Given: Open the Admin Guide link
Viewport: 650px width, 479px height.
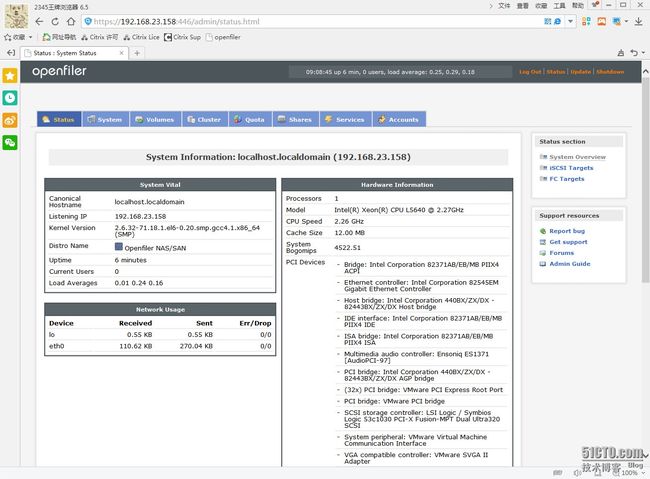Looking at the screenshot, I should pyautogui.click(x=570, y=264).
